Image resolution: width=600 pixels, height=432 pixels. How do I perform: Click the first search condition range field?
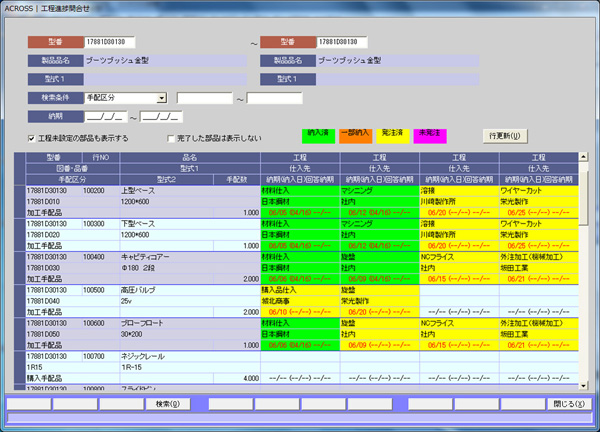pyautogui.click(x=205, y=98)
